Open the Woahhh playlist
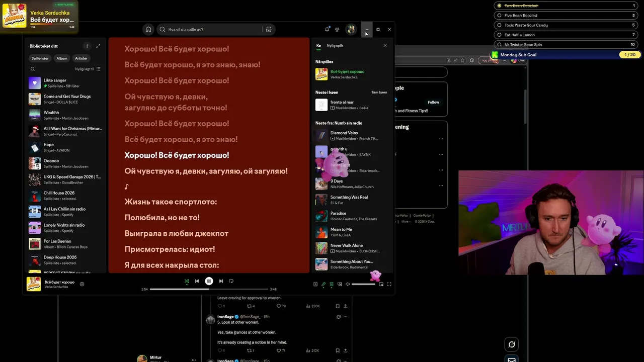This screenshot has width=644, height=362. (x=65, y=115)
